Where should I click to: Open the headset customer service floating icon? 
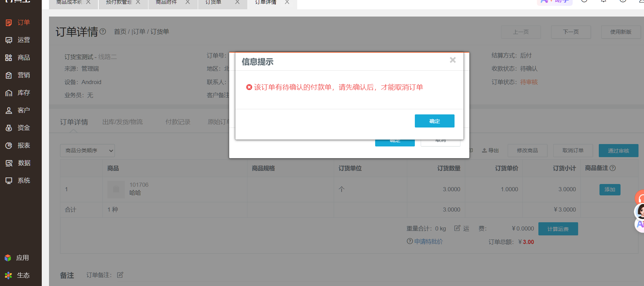tap(640, 198)
